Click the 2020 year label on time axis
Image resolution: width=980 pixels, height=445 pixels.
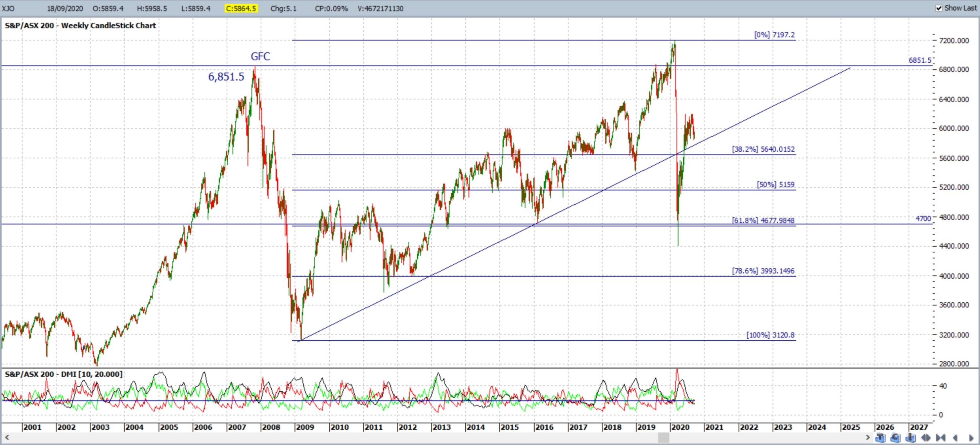pyautogui.click(x=680, y=427)
